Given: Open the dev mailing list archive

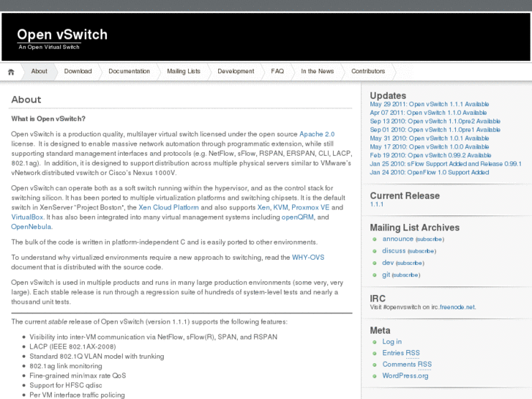Looking at the screenshot, I should point(388,263).
